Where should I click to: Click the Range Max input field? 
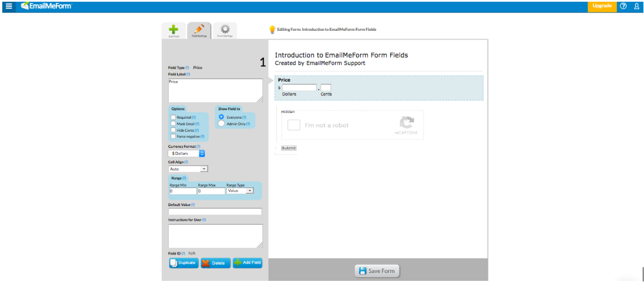[211, 191]
